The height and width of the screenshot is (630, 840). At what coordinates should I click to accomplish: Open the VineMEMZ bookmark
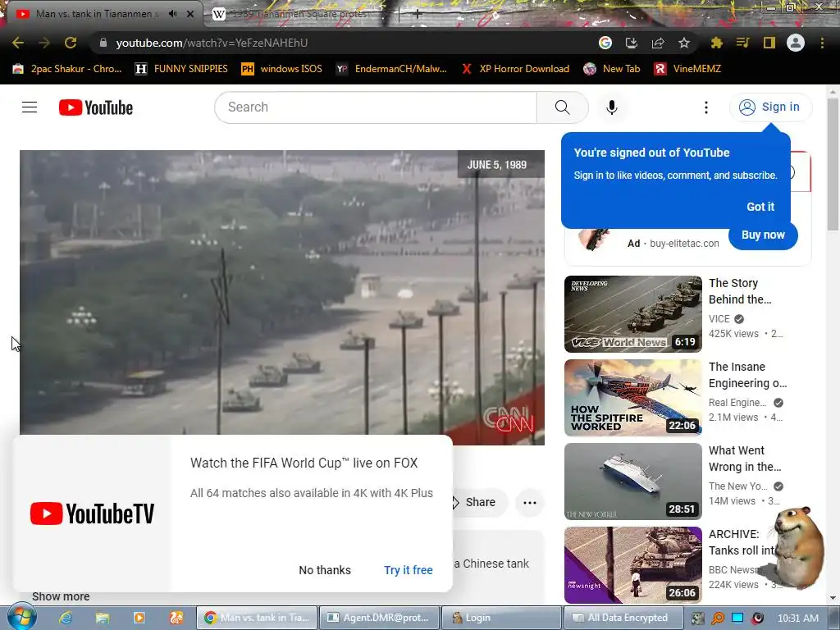[688, 69]
